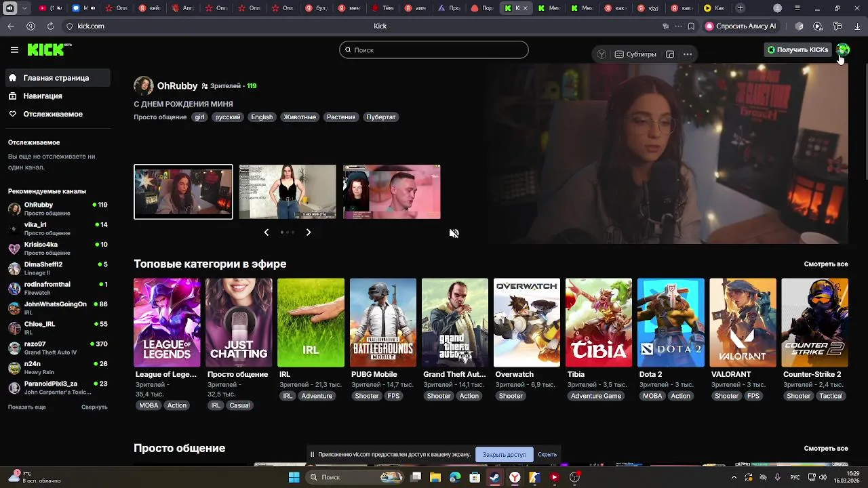Image resolution: width=868 pixels, height=488 pixels.
Task: Open the Counter-Strike 2 category card
Action: pyautogui.click(x=814, y=323)
